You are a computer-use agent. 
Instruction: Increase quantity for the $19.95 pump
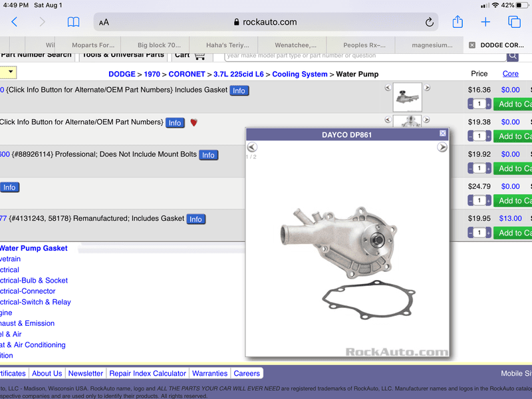pyautogui.click(x=489, y=233)
